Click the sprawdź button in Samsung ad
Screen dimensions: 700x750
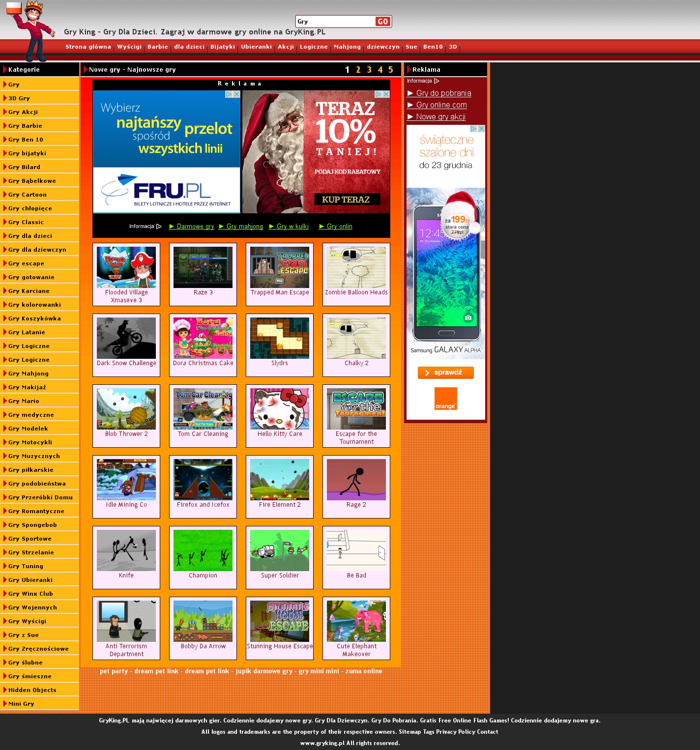tap(445, 373)
